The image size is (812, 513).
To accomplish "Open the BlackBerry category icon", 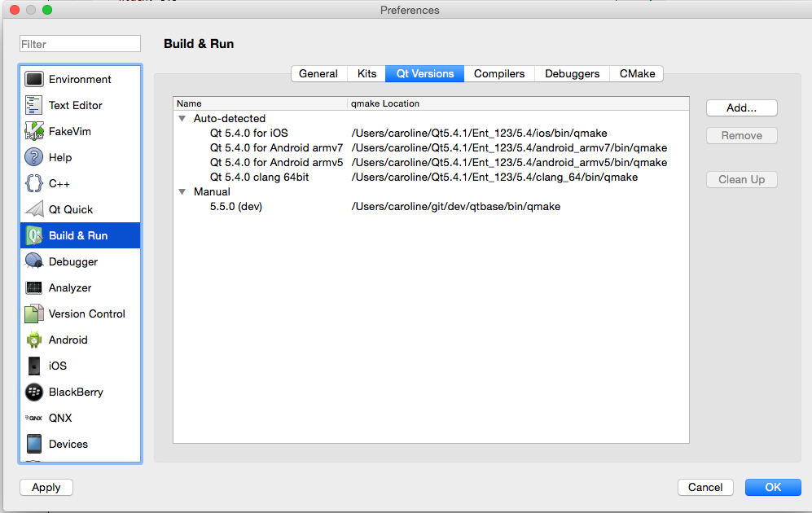I will [x=34, y=392].
